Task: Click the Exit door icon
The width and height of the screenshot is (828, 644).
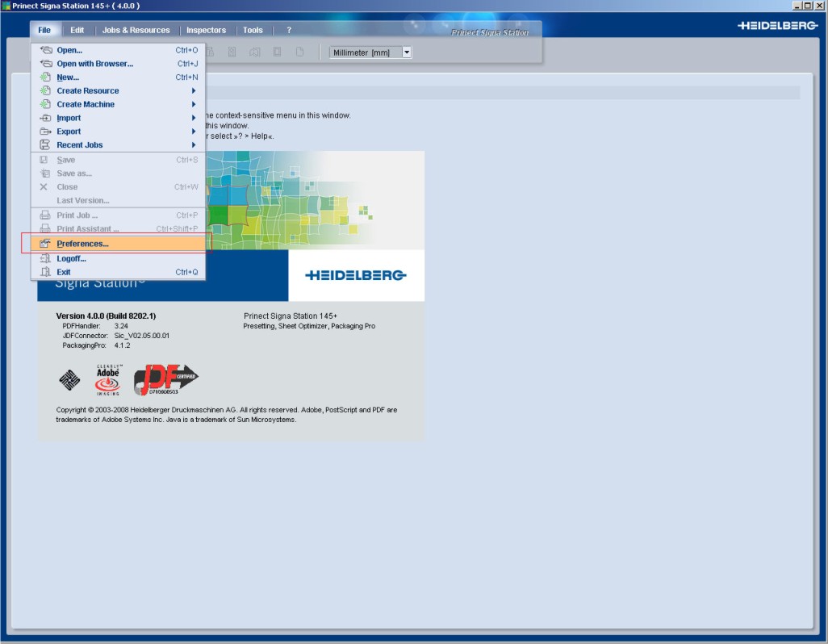Action: (46, 273)
